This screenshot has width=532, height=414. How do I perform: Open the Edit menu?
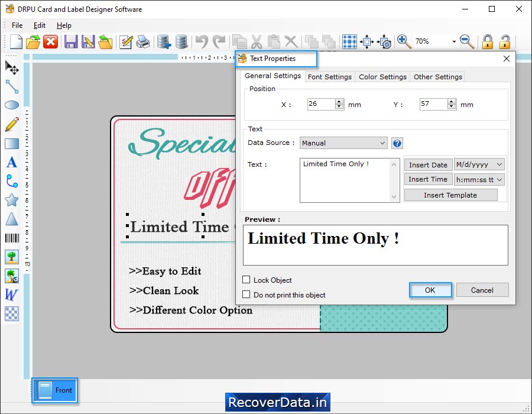click(x=40, y=25)
